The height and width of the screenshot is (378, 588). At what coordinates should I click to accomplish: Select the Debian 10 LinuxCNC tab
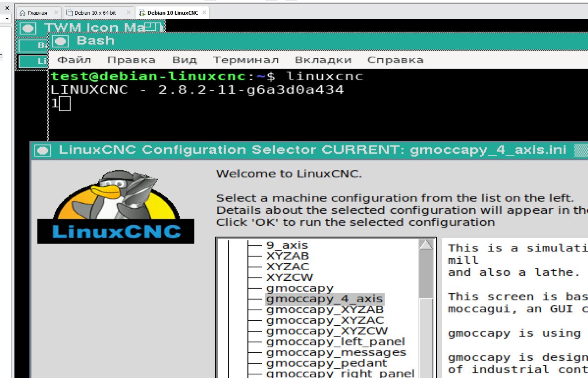[173, 13]
